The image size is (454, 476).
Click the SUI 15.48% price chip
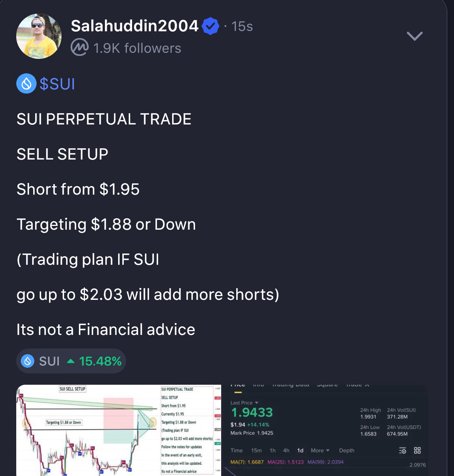click(x=71, y=361)
